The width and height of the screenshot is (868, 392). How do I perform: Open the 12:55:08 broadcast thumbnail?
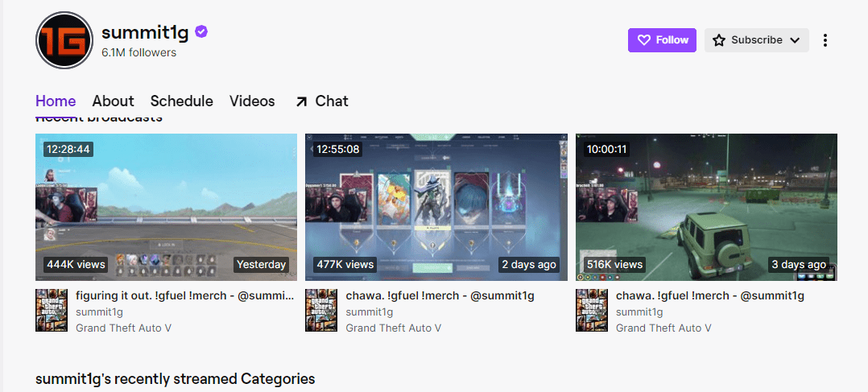[436, 207]
